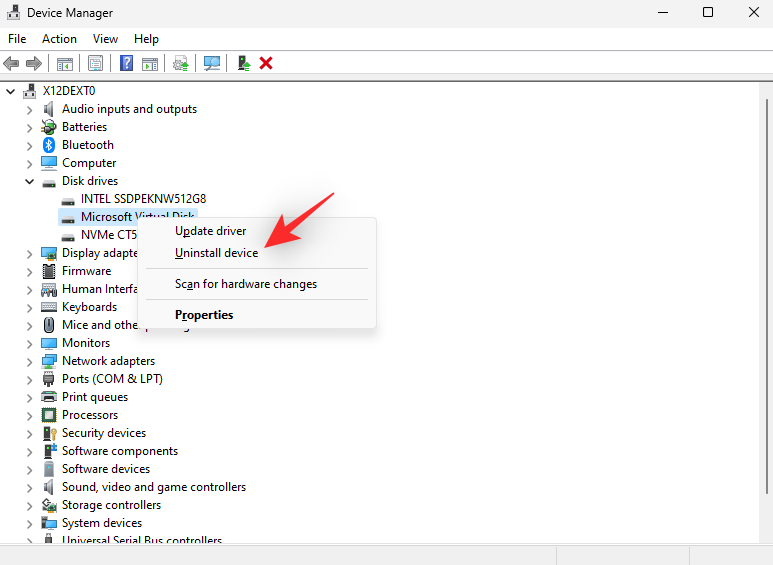This screenshot has width=773, height=565.
Task: Choose Uninstall device from context menu
Action: [x=216, y=253]
